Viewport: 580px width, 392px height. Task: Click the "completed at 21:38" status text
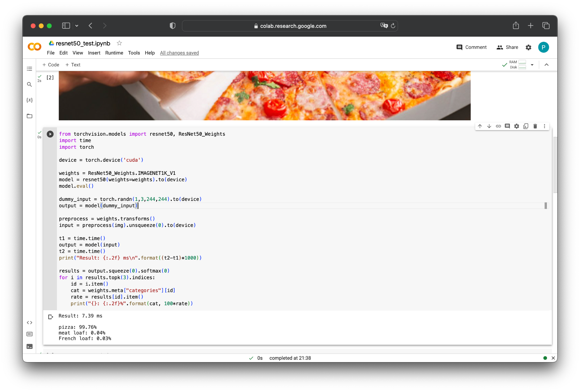[290, 358]
